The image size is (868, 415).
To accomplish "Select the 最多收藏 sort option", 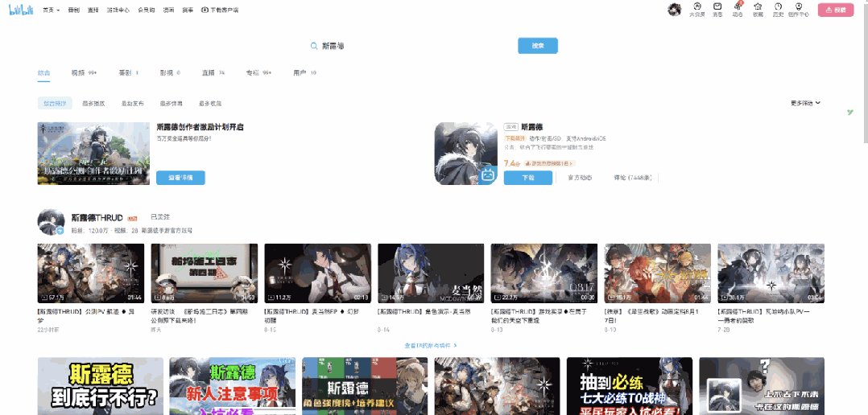I will (x=210, y=103).
